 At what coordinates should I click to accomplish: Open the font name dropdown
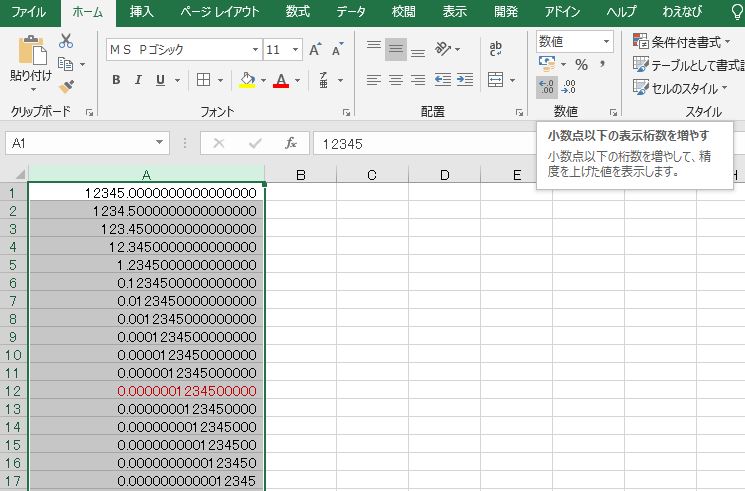(x=255, y=49)
